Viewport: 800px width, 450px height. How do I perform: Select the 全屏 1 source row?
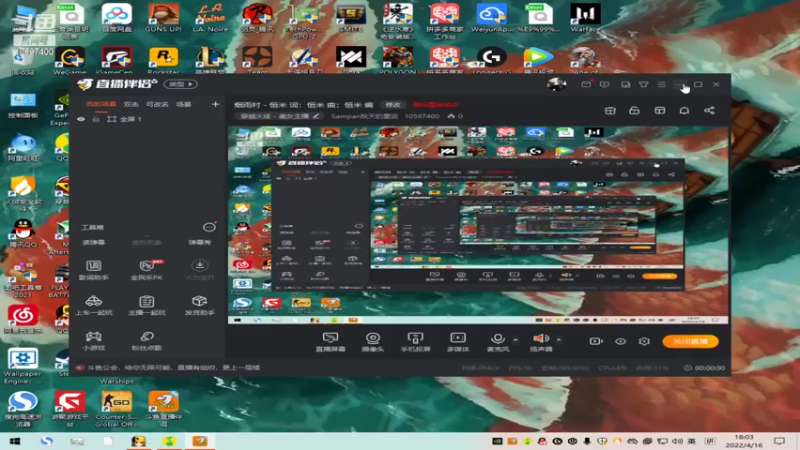[x=147, y=119]
